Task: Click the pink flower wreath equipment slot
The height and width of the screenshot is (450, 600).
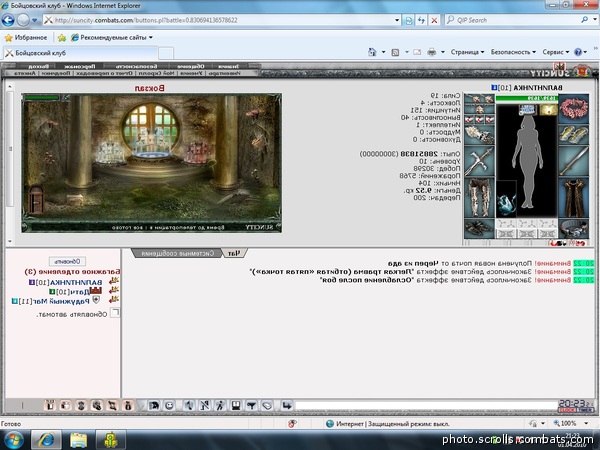Action: pos(574,109)
